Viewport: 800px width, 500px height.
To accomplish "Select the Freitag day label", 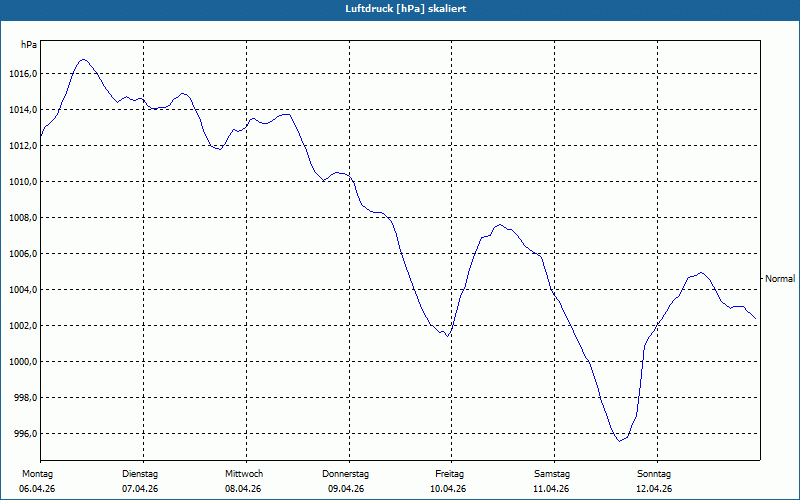I will [449, 474].
